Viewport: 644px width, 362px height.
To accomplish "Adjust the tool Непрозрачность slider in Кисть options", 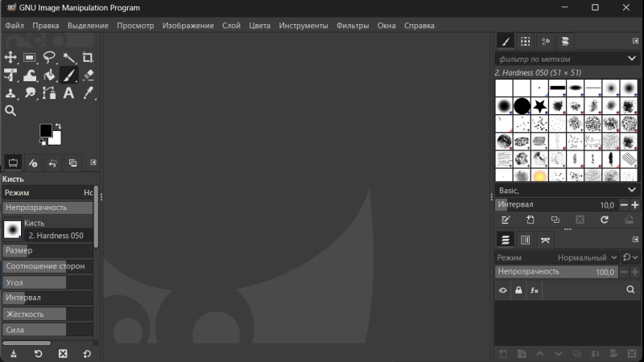I will (x=47, y=208).
